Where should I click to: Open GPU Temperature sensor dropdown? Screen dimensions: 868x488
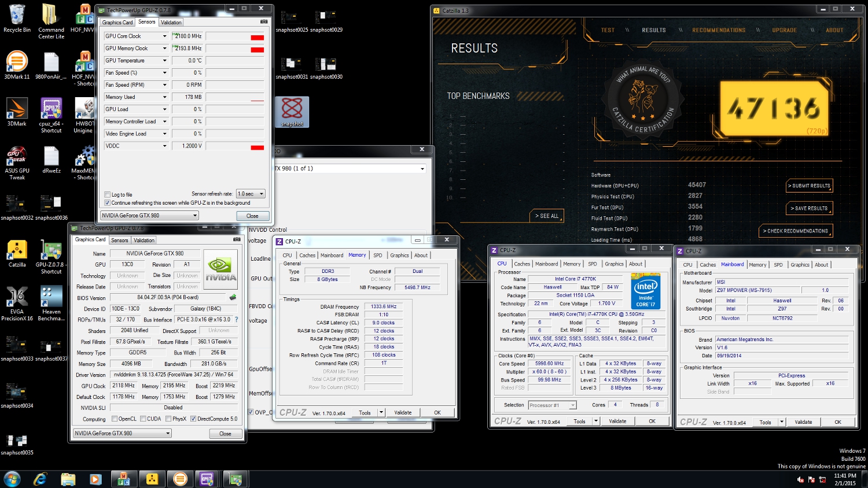pyautogui.click(x=164, y=60)
